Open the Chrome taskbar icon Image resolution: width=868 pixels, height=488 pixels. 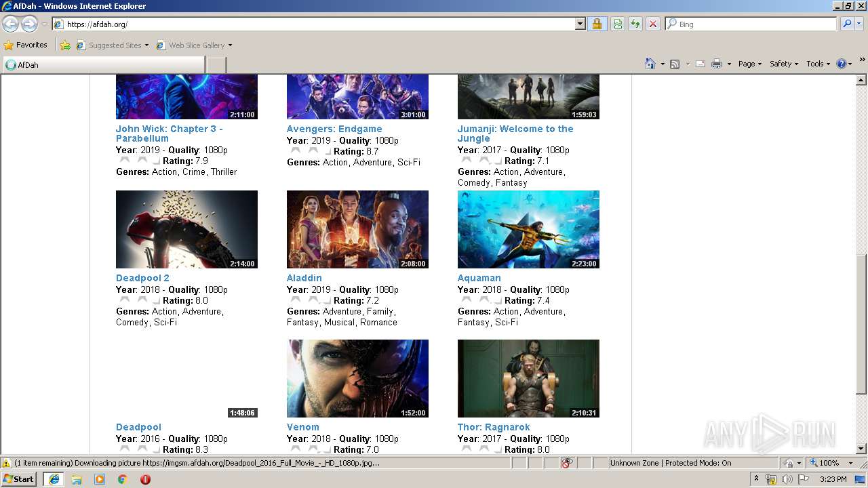pyautogui.click(x=123, y=479)
